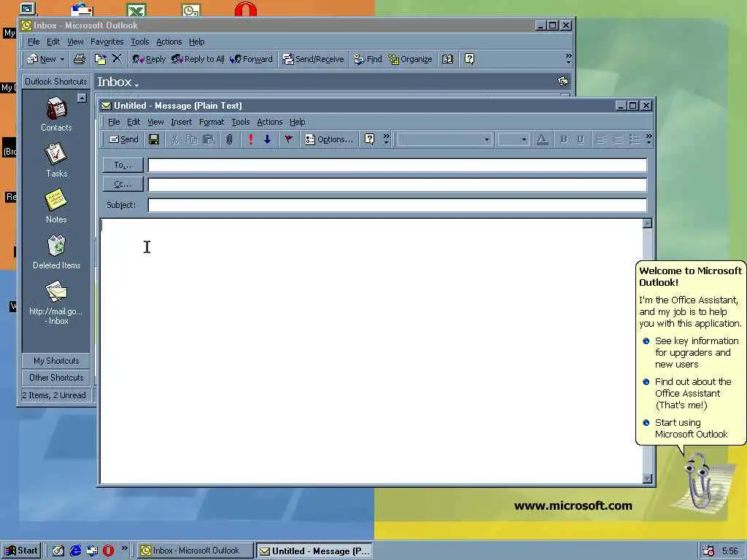The width and height of the screenshot is (747, 560).
Task: Open the Inbox folder list dropdown
Action: pyautogui.click(x=117, y=82)
